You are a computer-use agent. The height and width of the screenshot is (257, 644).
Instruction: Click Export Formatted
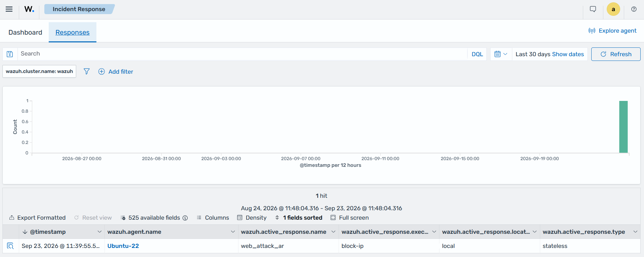coord(37,218)
